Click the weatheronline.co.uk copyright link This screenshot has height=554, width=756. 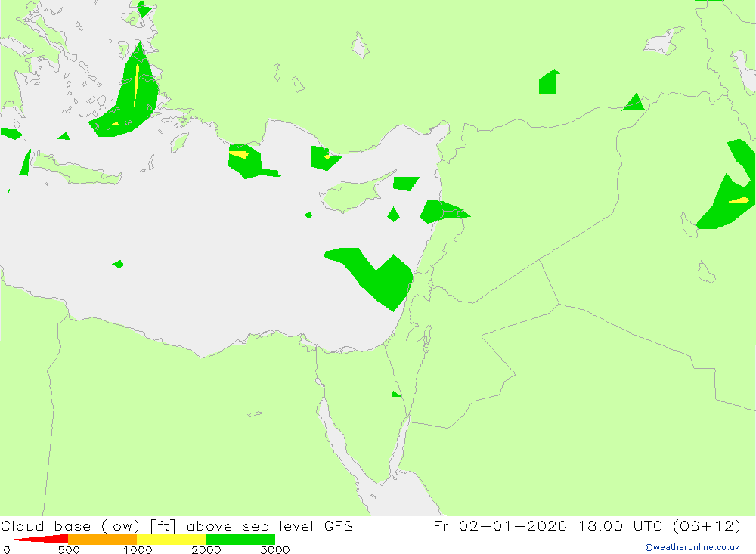coord(692,547)
